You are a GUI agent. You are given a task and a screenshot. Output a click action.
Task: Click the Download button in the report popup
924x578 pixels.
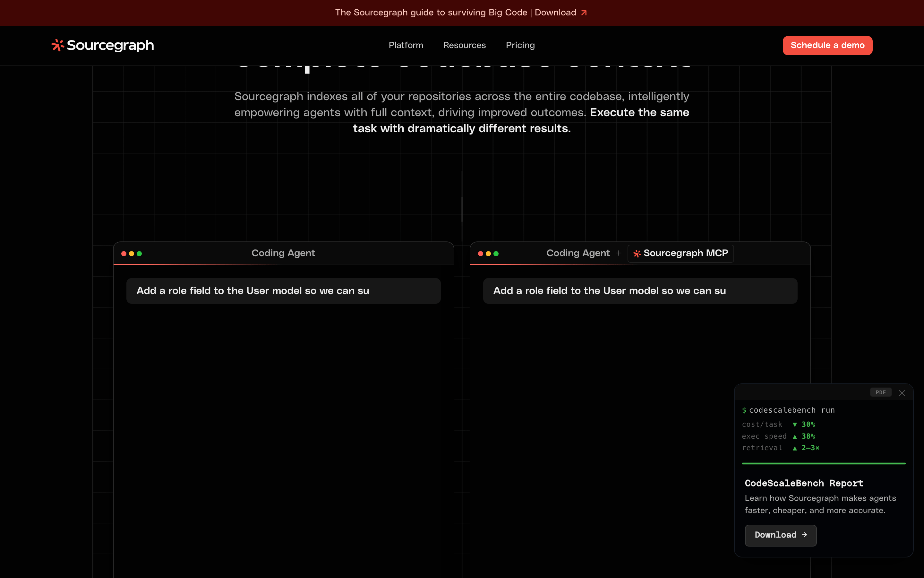tap(781, 535)
